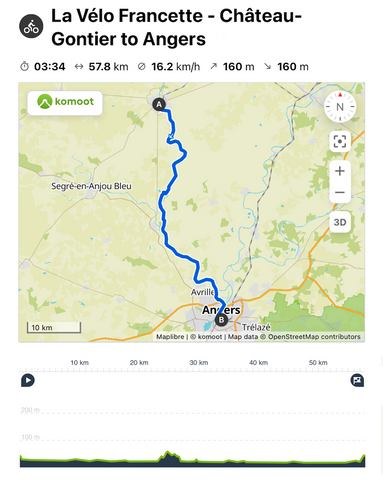The width and height of the screenshot is (383, 500).
Task: Click the Segré-en-Anjou Bleu map label
Action: tap(91, 186)
